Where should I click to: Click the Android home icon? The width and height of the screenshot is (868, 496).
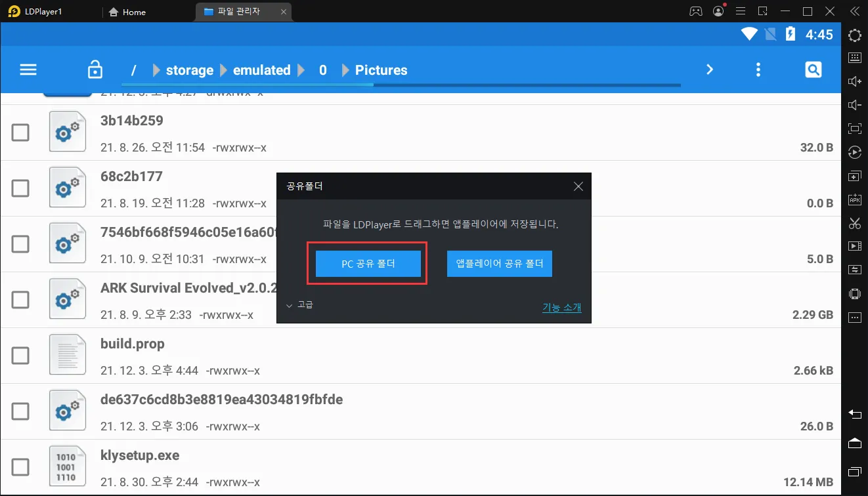tap(854, 444)
